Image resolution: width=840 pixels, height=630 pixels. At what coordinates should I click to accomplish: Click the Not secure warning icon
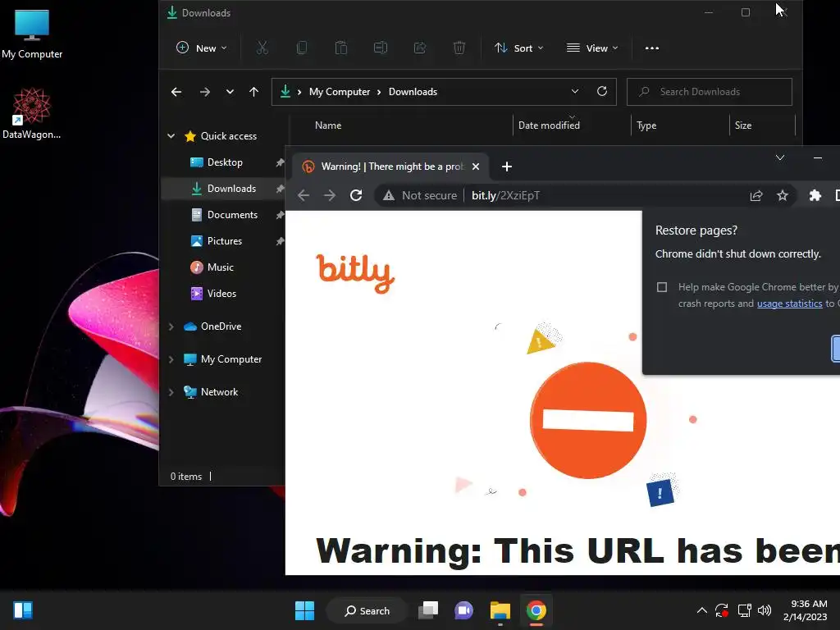(389, 195)
